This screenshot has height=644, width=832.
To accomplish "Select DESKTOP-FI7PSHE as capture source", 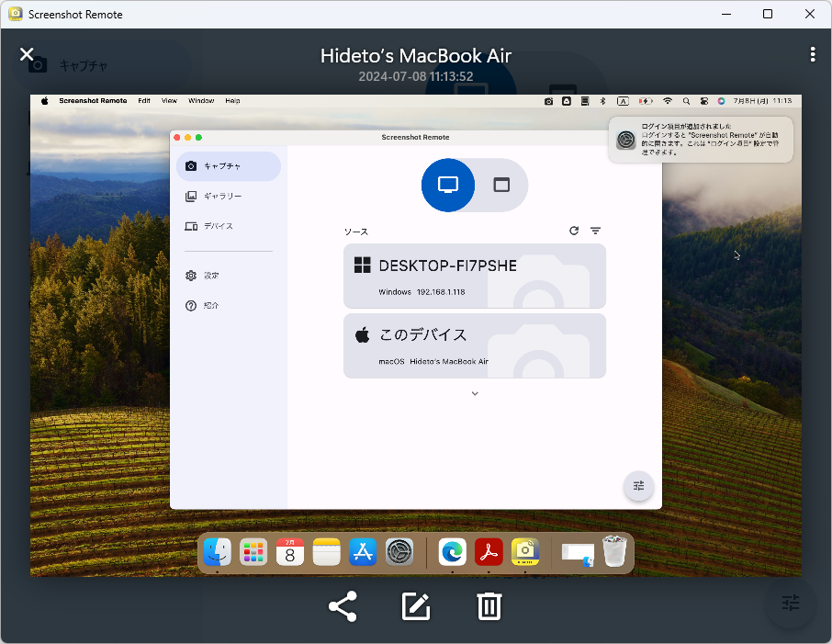I will pos(474,276).
